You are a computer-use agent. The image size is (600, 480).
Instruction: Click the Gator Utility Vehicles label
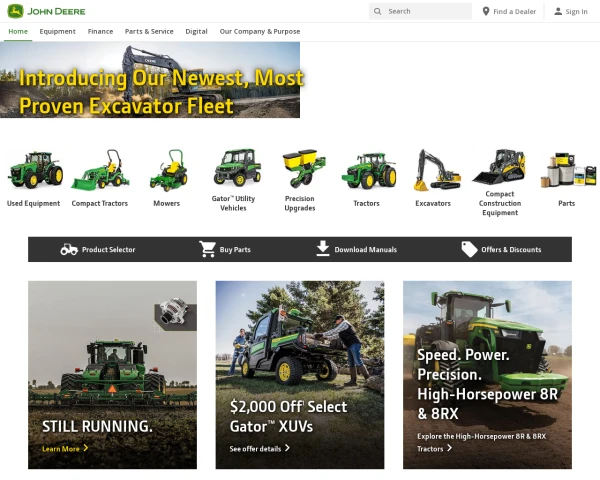[x=233, y=203]
